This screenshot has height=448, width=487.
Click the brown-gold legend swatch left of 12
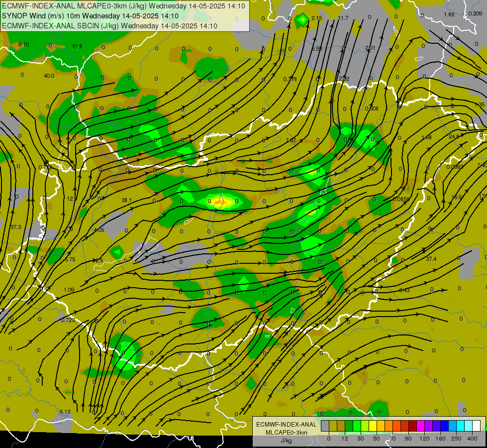point(341,426)
